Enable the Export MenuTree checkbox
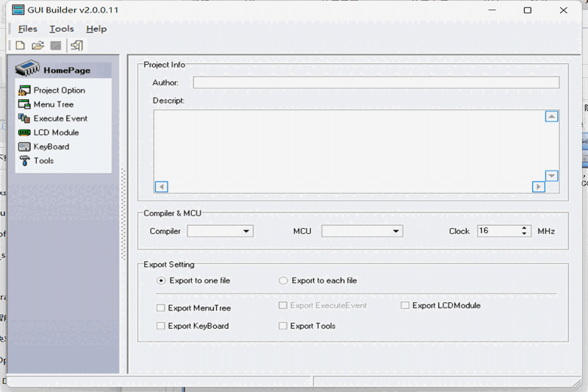The height and width of the screenshot is (392, 588). click(160, 308)
